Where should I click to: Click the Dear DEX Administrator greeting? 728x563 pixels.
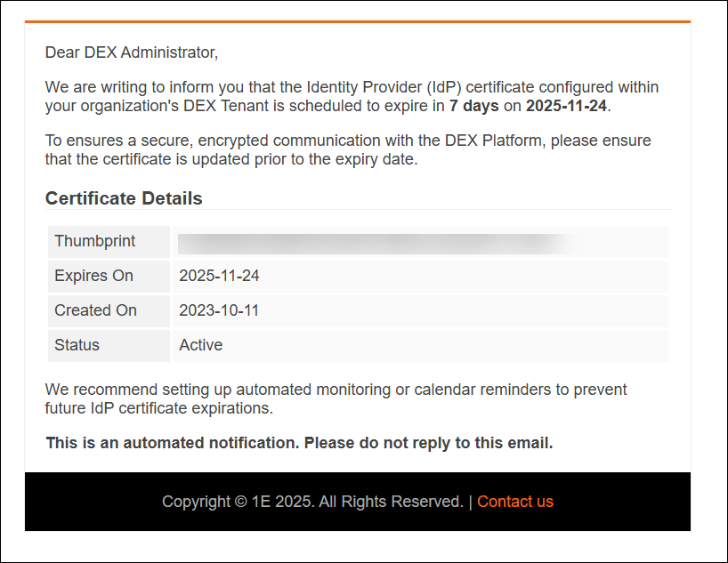(x=132, y=52)
